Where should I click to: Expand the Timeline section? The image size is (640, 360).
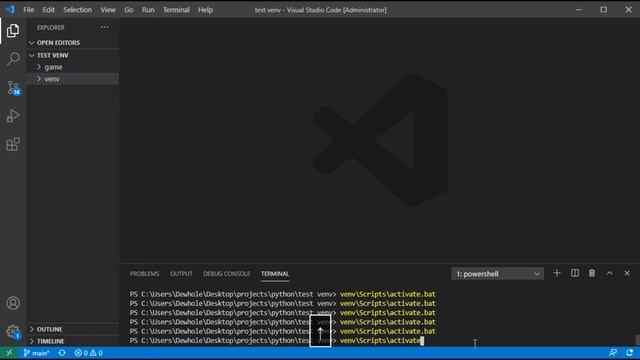(73, 341)
